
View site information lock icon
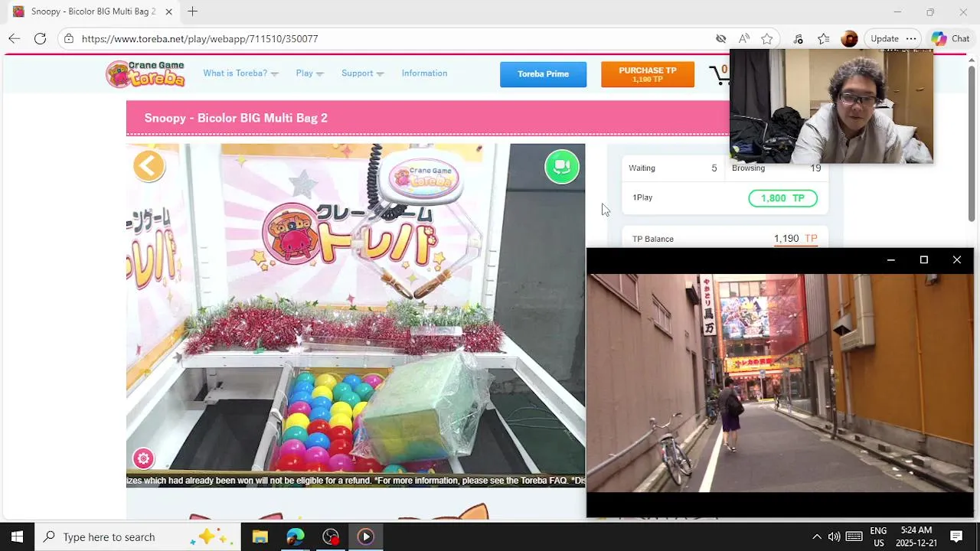coord(69,38)
